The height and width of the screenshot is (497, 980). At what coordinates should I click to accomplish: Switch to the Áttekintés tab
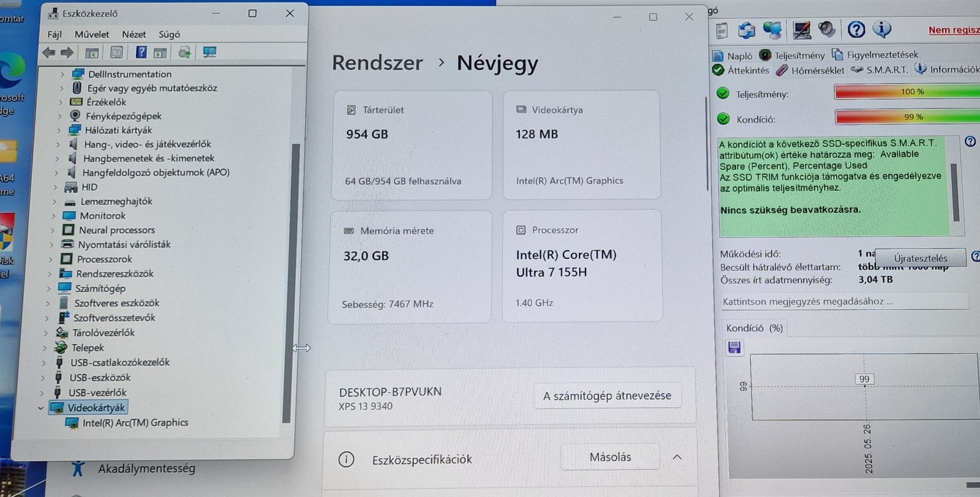point(741,70)
